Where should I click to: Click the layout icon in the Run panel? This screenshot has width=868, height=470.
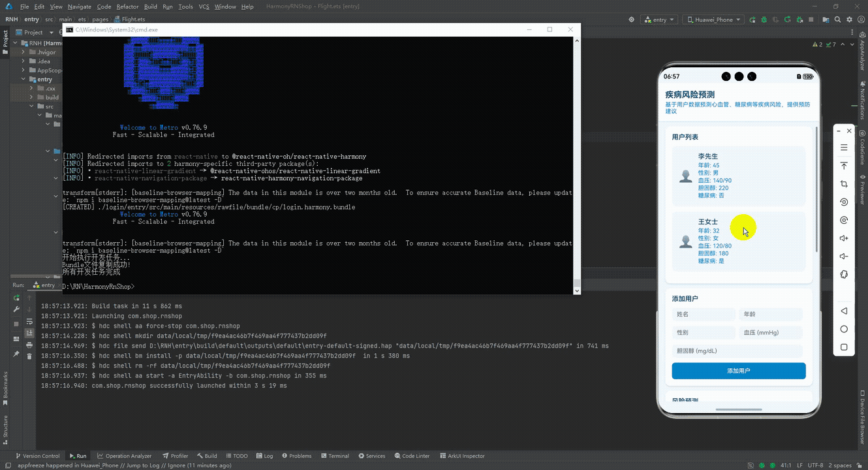(x=17, y=339)
